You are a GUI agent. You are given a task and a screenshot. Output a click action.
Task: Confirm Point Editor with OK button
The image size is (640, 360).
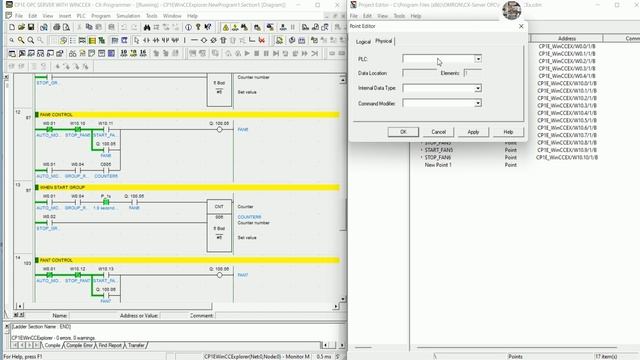point(403,132)
